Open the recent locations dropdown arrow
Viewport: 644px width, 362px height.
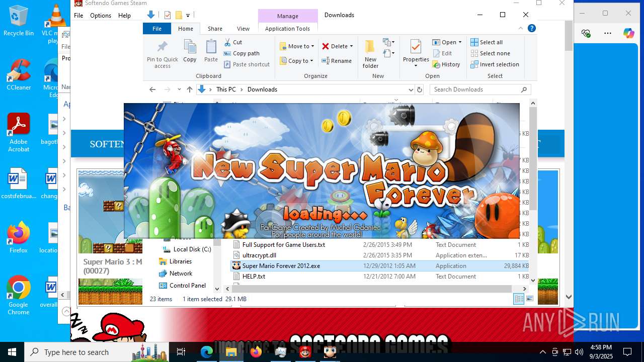pos(180,89)
